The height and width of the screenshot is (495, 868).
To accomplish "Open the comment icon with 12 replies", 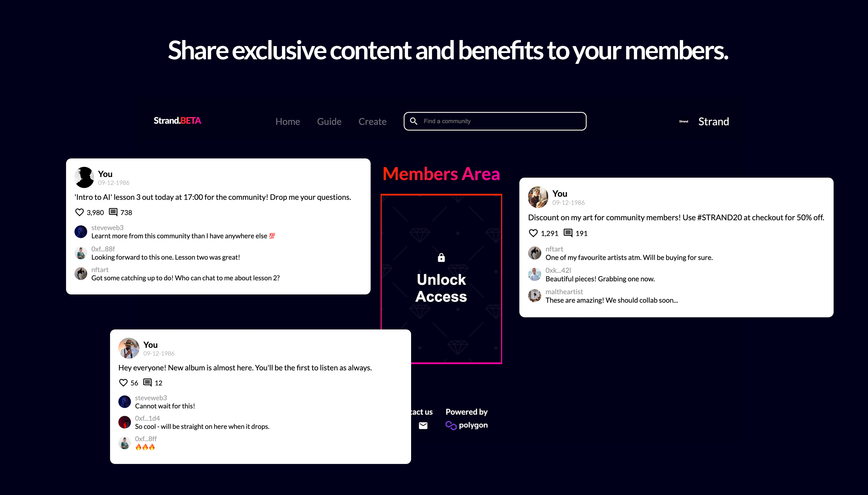I will point(147,383).
